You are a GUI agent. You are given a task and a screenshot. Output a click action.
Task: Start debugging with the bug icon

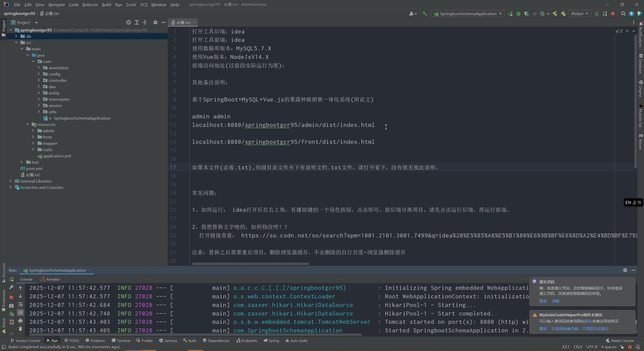coord(518,14)
